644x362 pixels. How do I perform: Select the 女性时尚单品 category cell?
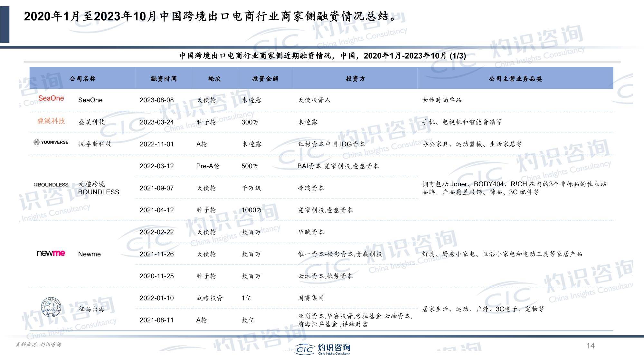[x=442, y=100]
